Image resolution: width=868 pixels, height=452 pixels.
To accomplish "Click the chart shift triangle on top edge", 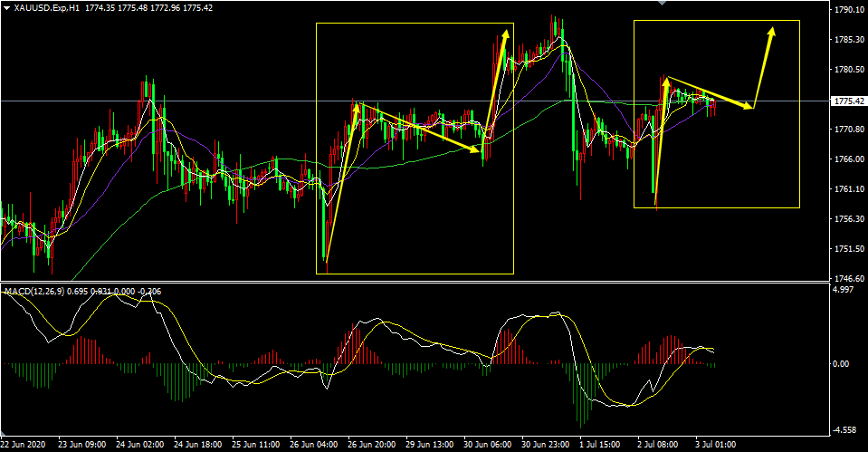I will [661, 3].
